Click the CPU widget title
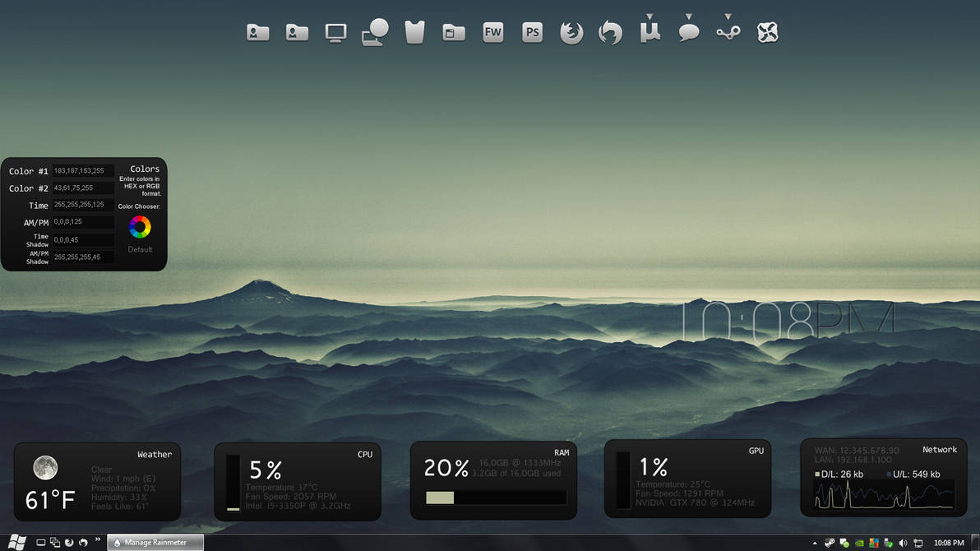 365,455
